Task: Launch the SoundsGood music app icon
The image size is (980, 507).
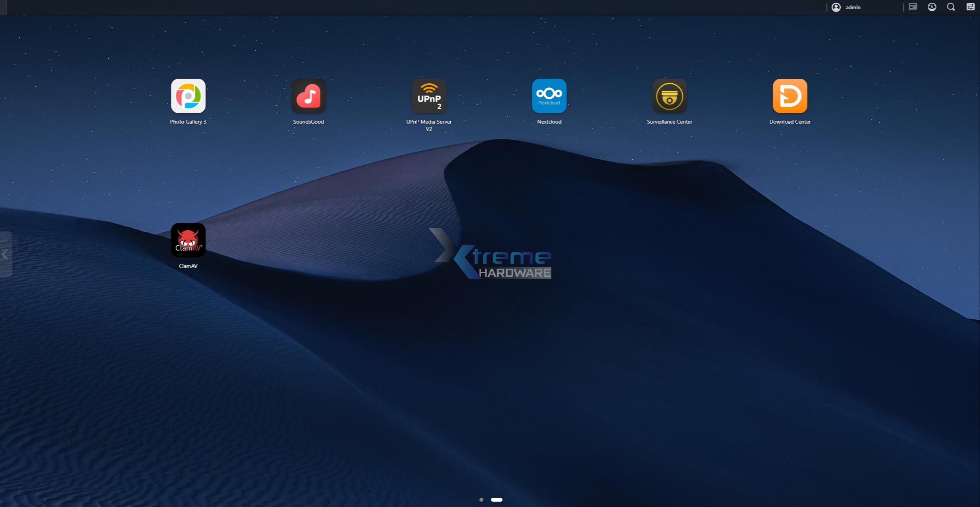Action: [308, 96]
